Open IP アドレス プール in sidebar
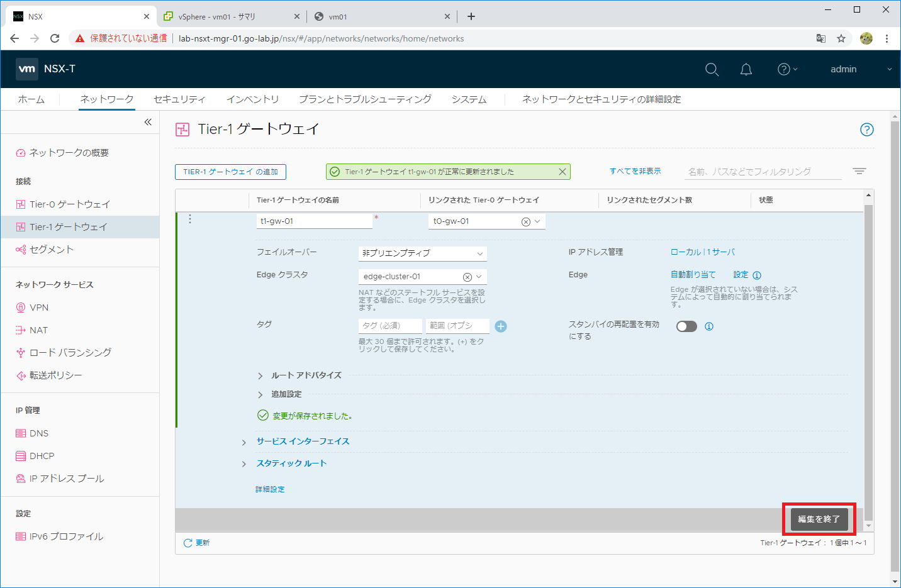Image resolution: width=901 pixels, height=588 pixels. [x=67, y=479]
